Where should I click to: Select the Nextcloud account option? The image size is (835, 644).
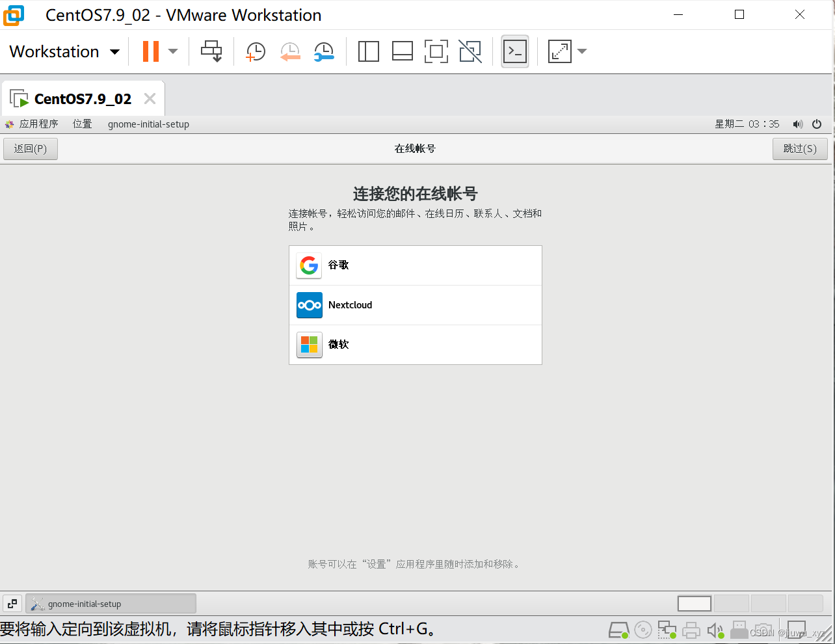tap(416, 305)
